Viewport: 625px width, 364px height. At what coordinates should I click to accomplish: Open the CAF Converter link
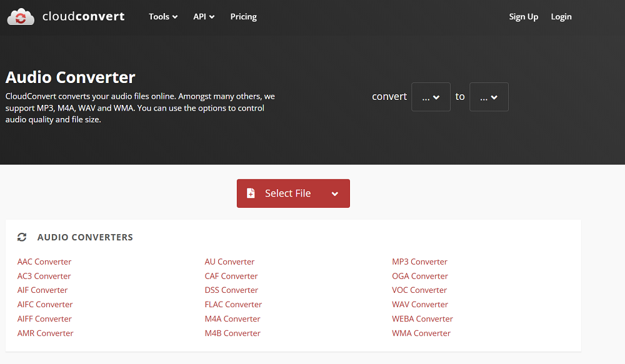(x=231, y=276)
